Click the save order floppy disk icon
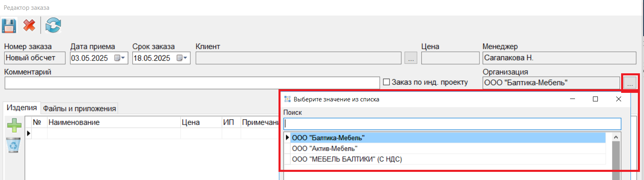Image resolution: width=644 pixels, height=180 pixels. (x=9, y=26)
